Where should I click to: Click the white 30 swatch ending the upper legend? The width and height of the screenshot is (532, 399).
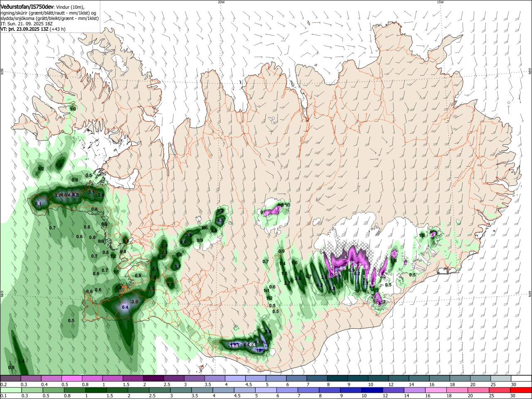pyautogui.click(x=522, y=379)
